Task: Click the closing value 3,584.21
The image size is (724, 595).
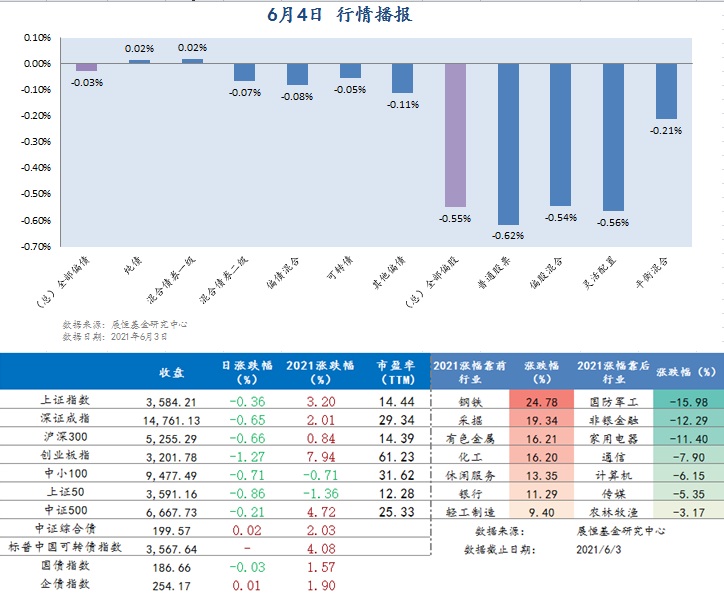Action: (x=171, y=403)
